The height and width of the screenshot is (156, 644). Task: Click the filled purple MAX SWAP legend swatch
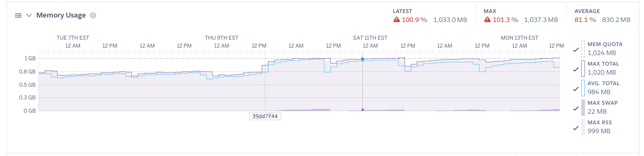pos(583,108)
